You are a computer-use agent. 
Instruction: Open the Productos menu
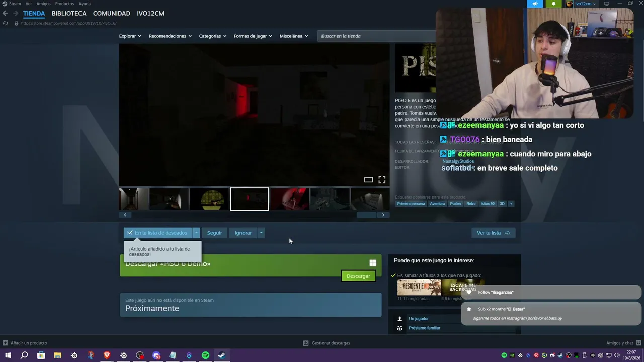(64, 4)
